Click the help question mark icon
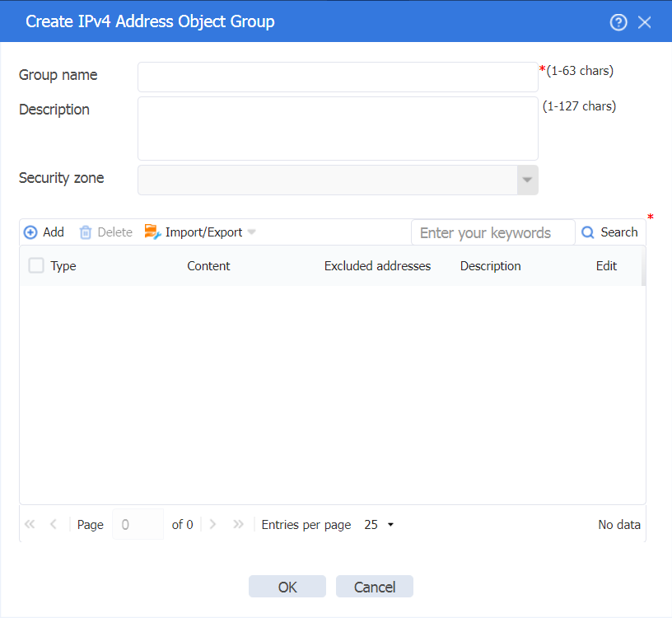 [x=618, y=22]
